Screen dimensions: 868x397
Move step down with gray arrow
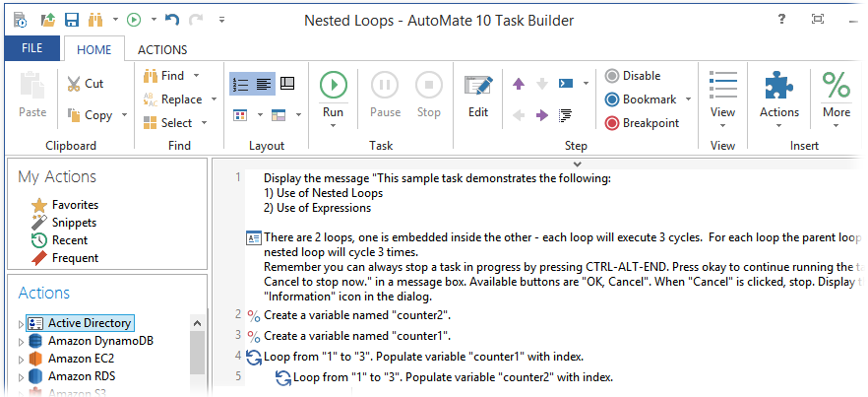pos(542,84)
